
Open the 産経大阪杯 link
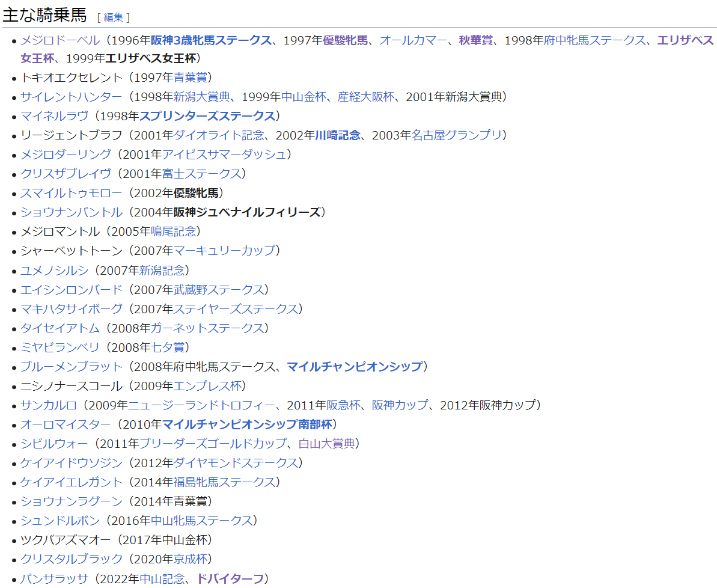(x=366, y=97)
